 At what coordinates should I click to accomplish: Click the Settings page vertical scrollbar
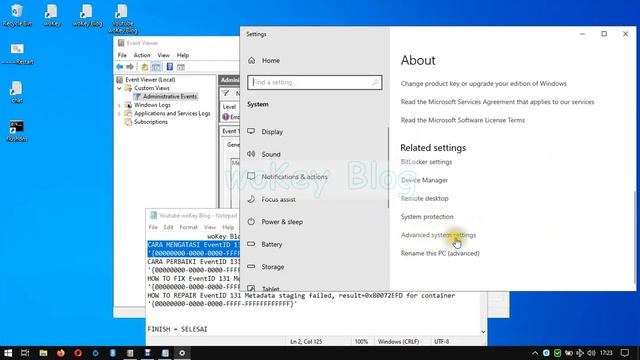click(635, 237)
